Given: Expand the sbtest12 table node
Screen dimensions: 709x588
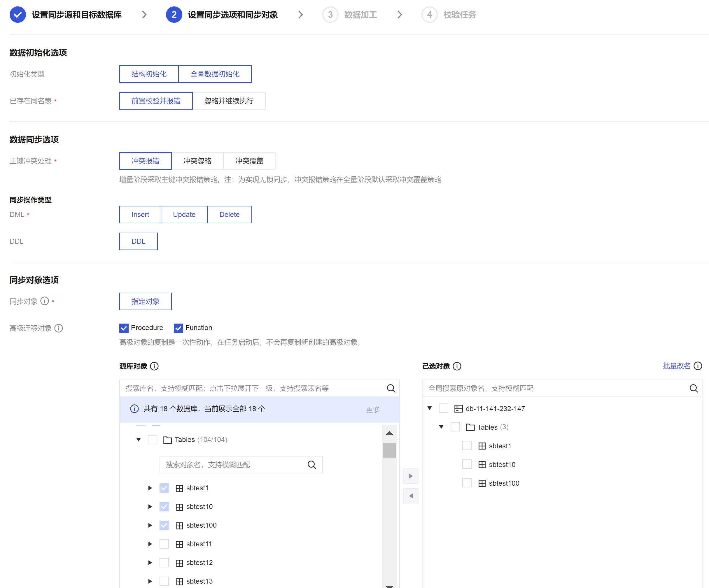Looking at the screenshot, I should point(150,563).
